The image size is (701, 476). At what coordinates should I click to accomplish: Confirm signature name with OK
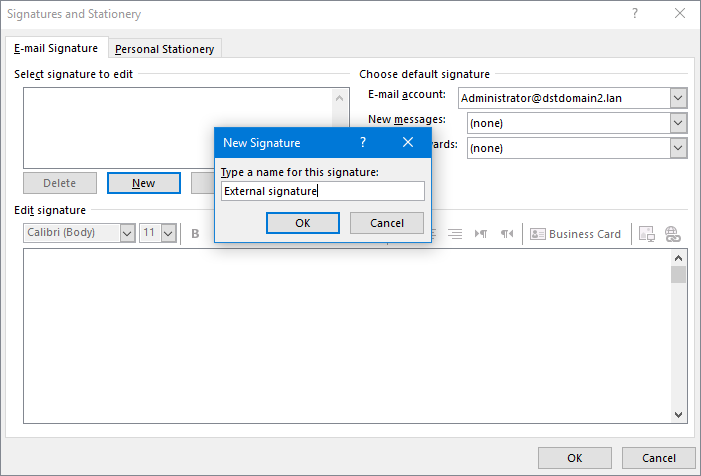point(303,223)
